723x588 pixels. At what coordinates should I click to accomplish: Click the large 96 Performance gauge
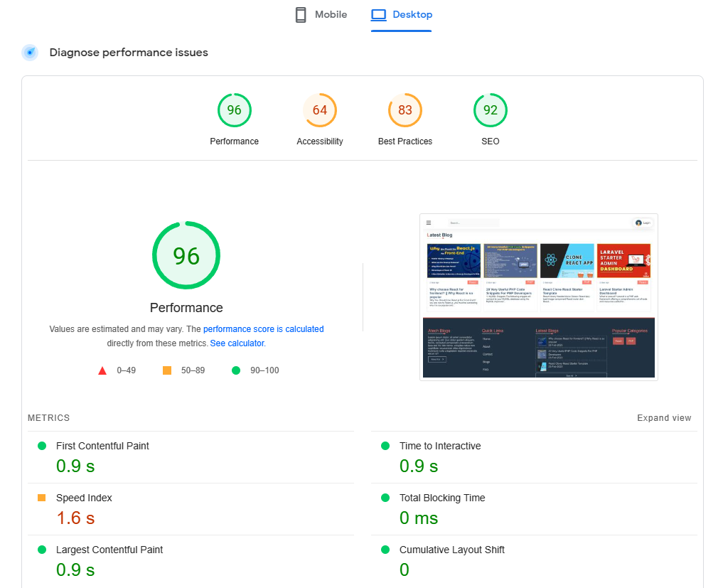point(186,255)
